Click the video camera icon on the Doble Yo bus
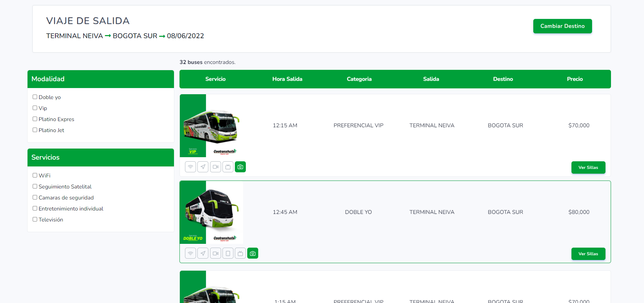The height and width of the screenshot is (303, 644). pos(216,253)
